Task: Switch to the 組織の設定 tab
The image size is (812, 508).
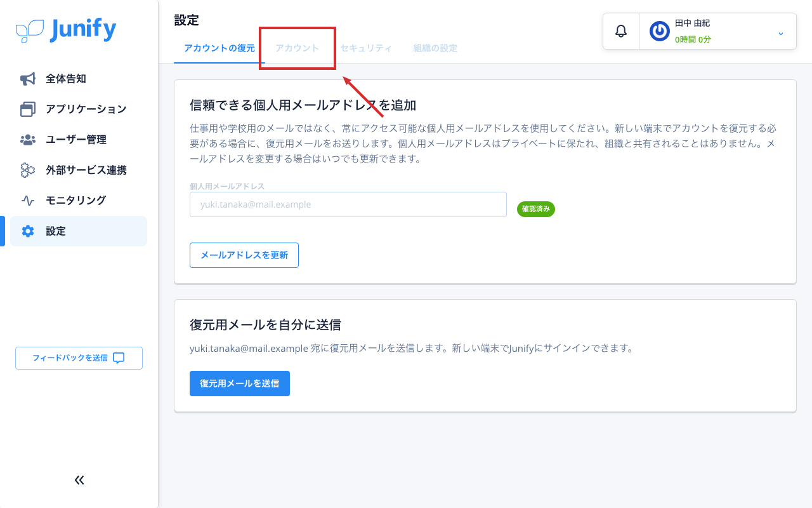Action: pos(435,48)
